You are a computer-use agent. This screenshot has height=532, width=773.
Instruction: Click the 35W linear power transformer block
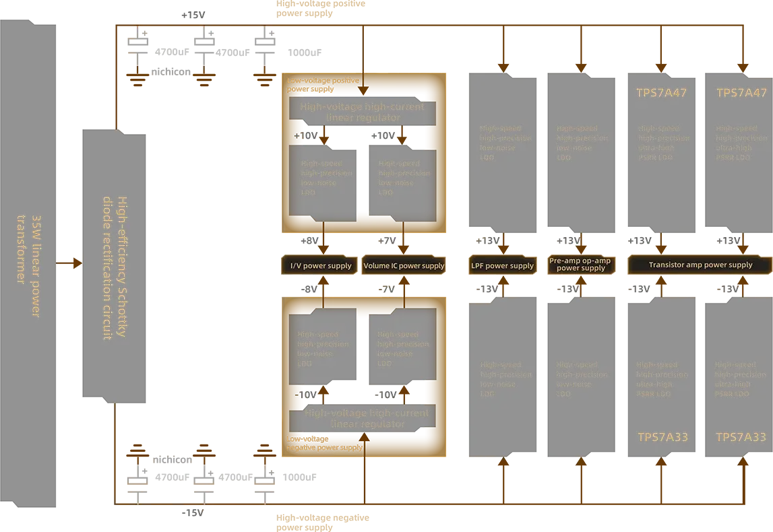click(28, 263)
